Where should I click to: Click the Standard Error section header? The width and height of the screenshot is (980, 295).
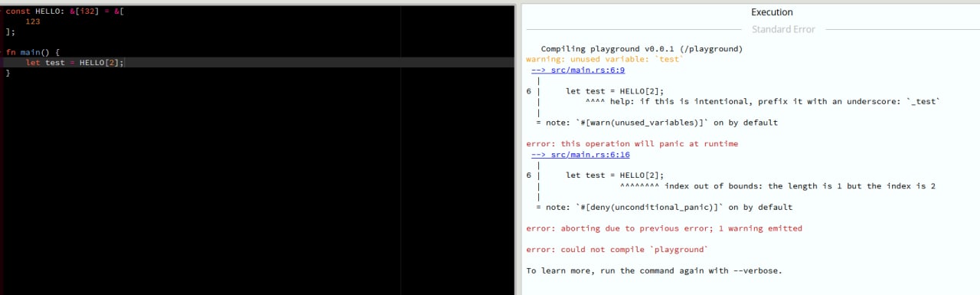(x=783, y=29)
